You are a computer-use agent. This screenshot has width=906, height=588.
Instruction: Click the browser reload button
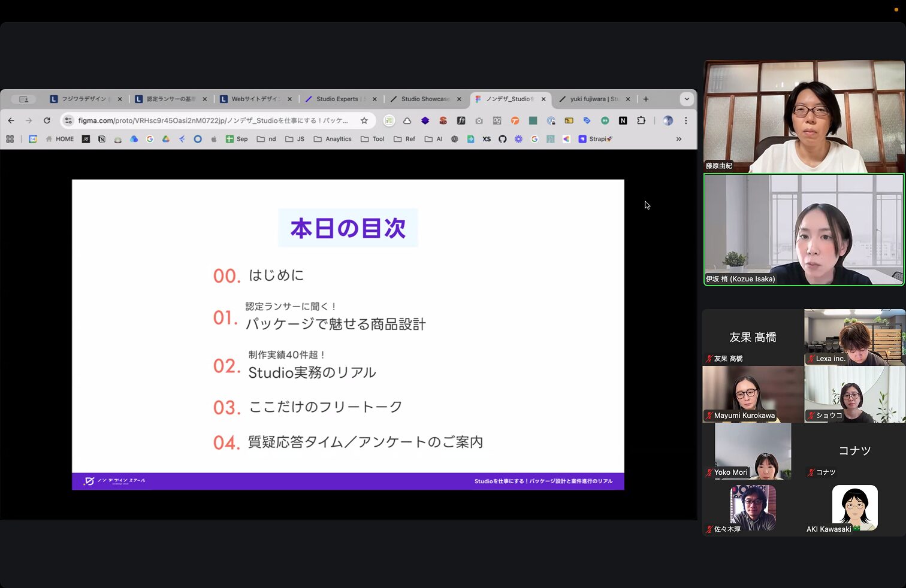tap(47, 120)
